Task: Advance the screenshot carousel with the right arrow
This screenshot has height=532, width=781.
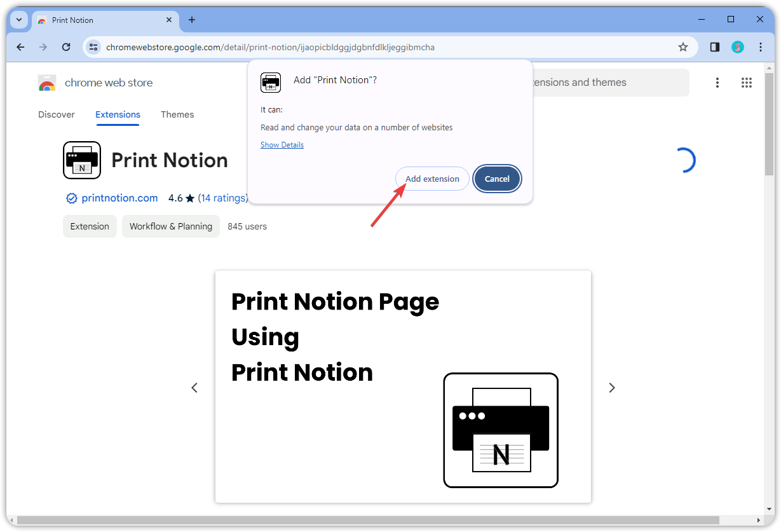Action: 612,387
